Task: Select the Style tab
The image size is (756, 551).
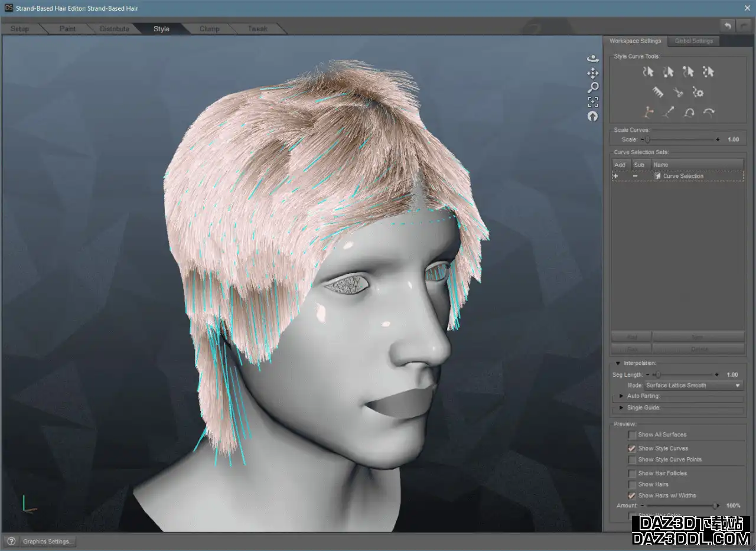Action: (161, 29)
